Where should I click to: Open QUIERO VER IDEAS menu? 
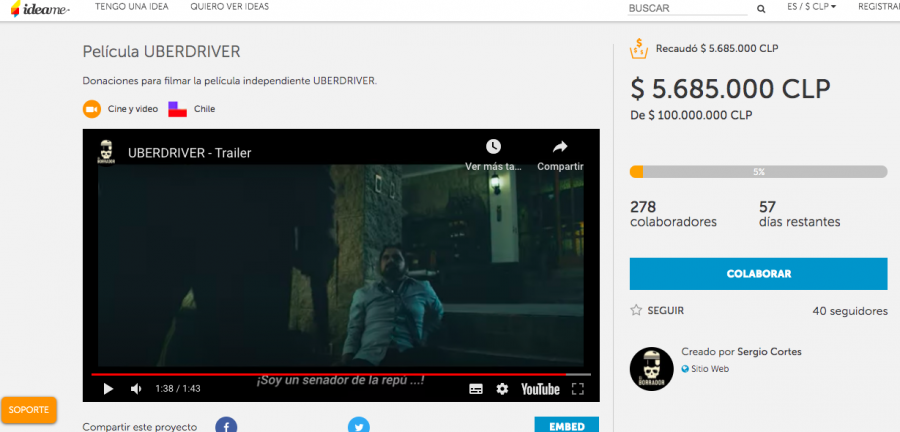pos(230,7)
